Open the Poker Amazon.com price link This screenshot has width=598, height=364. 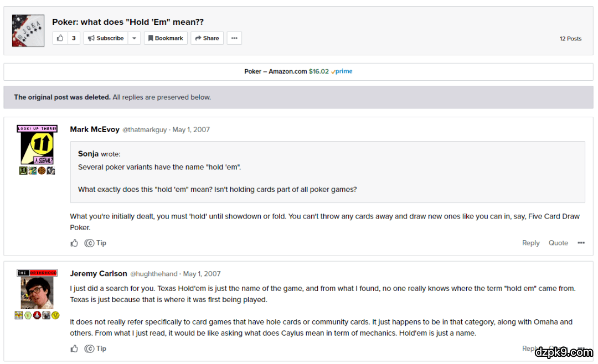coord(298,71)
